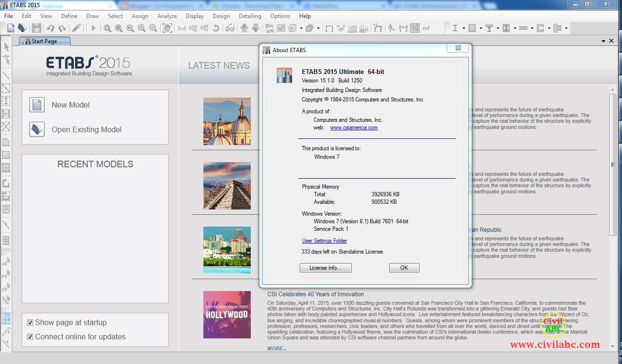Open the steel connection design dropdown arrow

(x=566, y=28)
